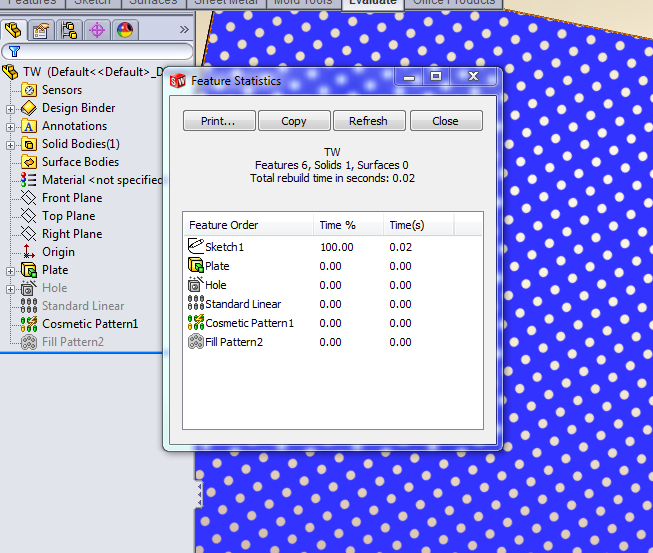Click the Print... button
Image resolution: width=653 pixels, height=553 pixels.
[219, 121]
